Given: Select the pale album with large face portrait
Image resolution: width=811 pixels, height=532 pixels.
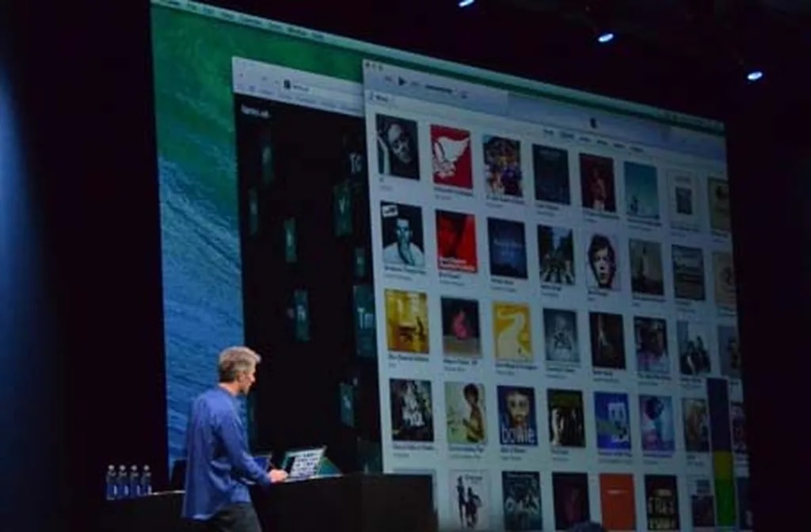Looking at the screenshot, I should pos(603,260).
